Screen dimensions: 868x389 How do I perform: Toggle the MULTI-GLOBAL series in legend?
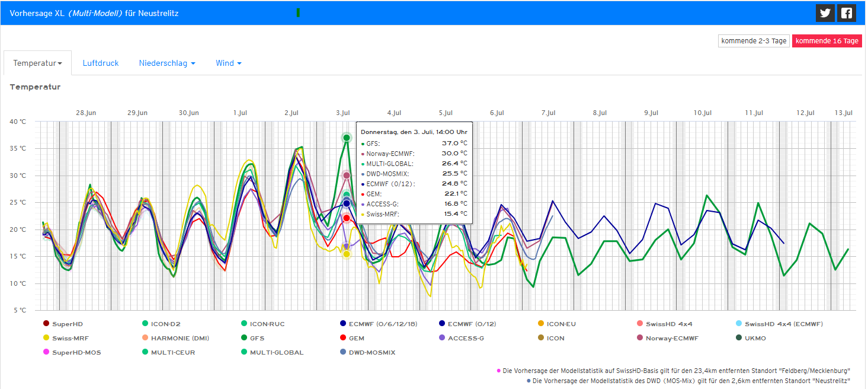[x=276, y=352]
